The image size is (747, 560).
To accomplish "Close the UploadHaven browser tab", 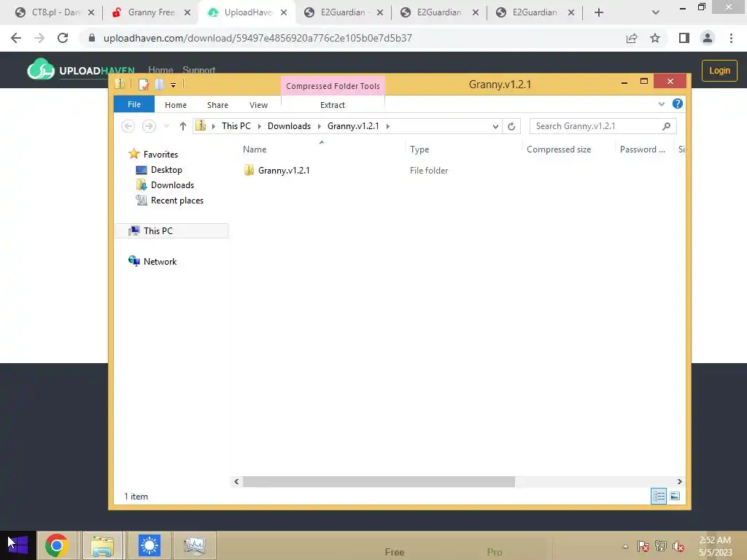I will click(x=284, y=12).
